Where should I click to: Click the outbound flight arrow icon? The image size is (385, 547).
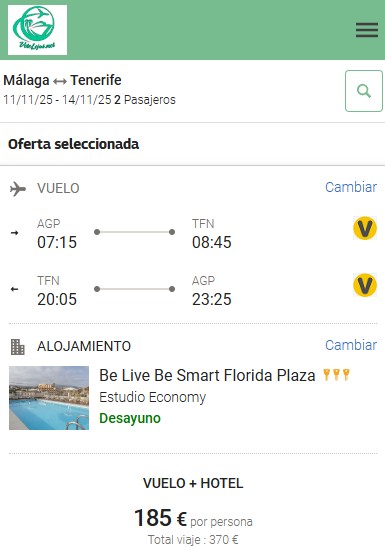click(14, 233)
